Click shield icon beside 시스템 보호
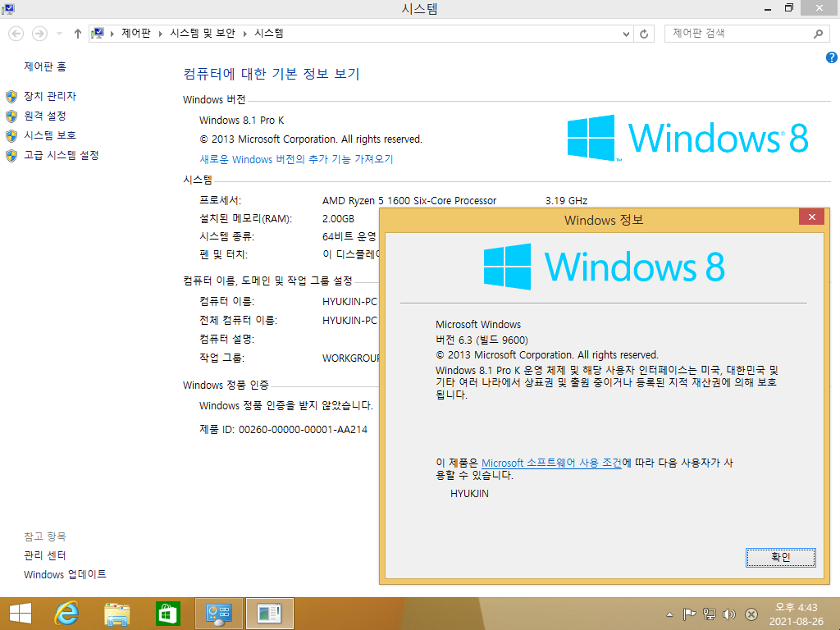The image size is (840, 630). coord(11,135)
